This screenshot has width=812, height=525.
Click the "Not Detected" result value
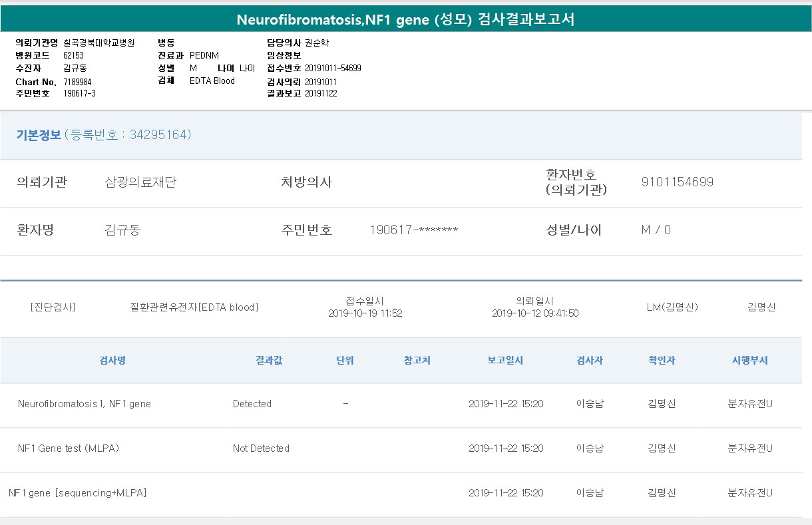(261, 448)
